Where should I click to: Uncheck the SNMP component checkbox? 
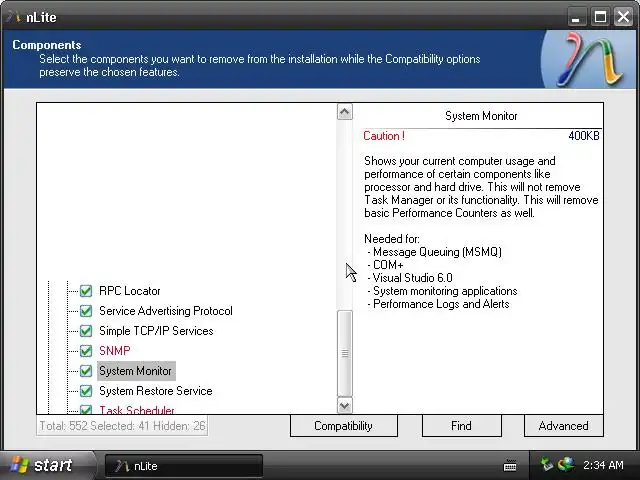(x=86, y=351)
